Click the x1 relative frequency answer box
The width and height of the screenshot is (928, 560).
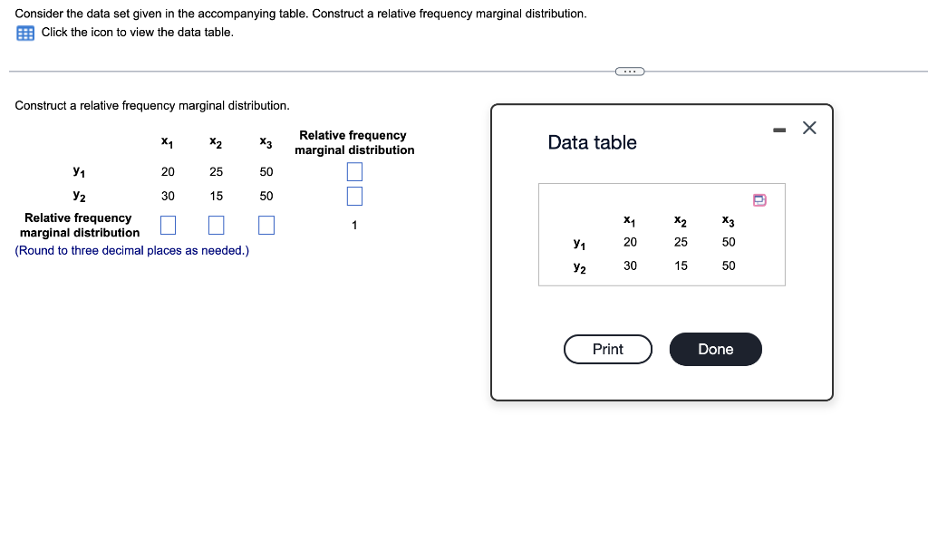pos(168,225)
